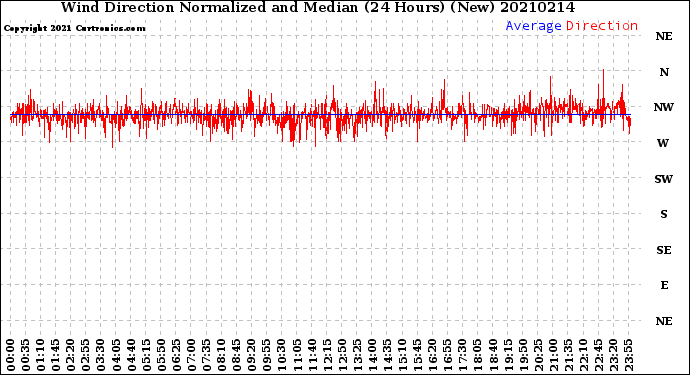Screen dimensions: 690x375
Task: Click the 'W' axis label
Action: [x=663, y=143]
